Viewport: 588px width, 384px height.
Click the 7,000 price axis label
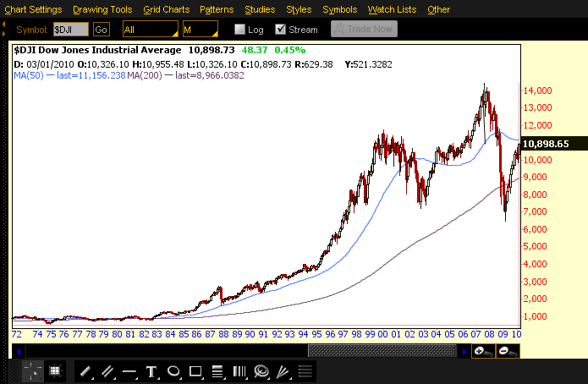coord(535,211)
